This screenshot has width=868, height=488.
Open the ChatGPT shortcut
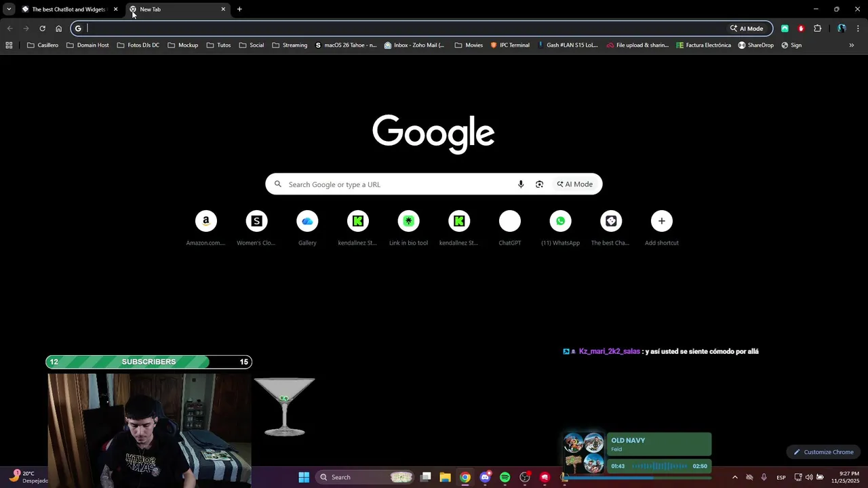[x=510, y=228]
